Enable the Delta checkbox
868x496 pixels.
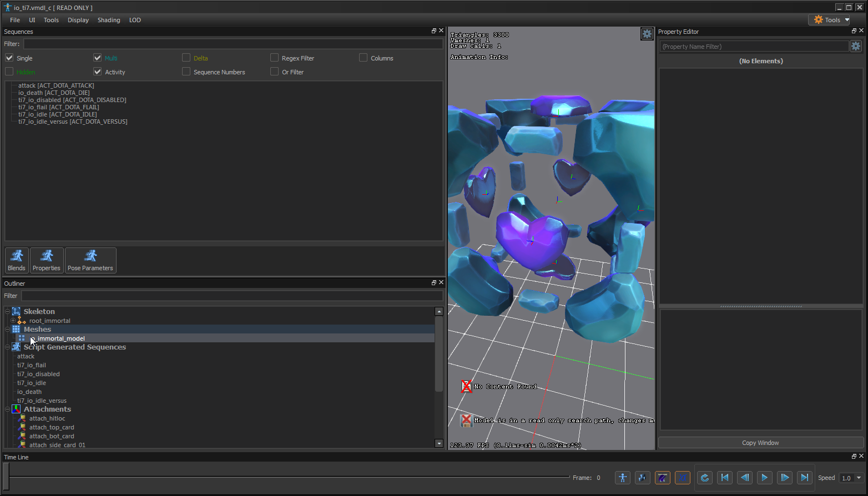pos(186,58)
